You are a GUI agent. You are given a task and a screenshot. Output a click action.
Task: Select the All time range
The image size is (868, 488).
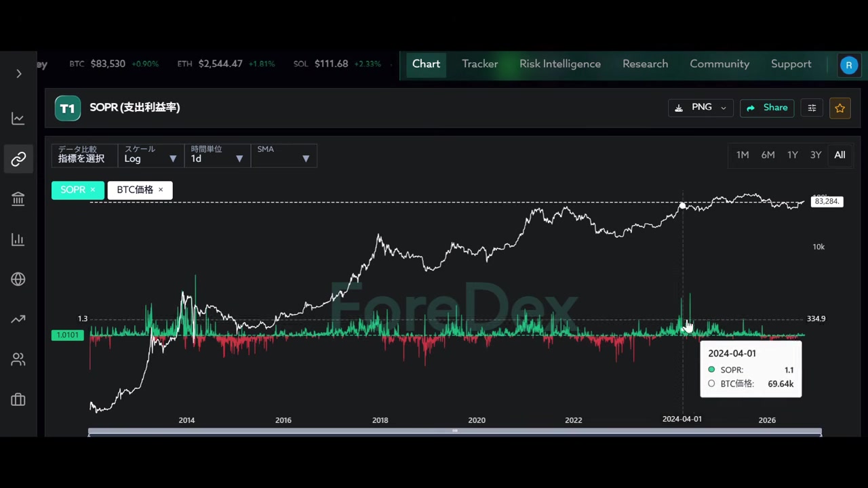[840, 155]
